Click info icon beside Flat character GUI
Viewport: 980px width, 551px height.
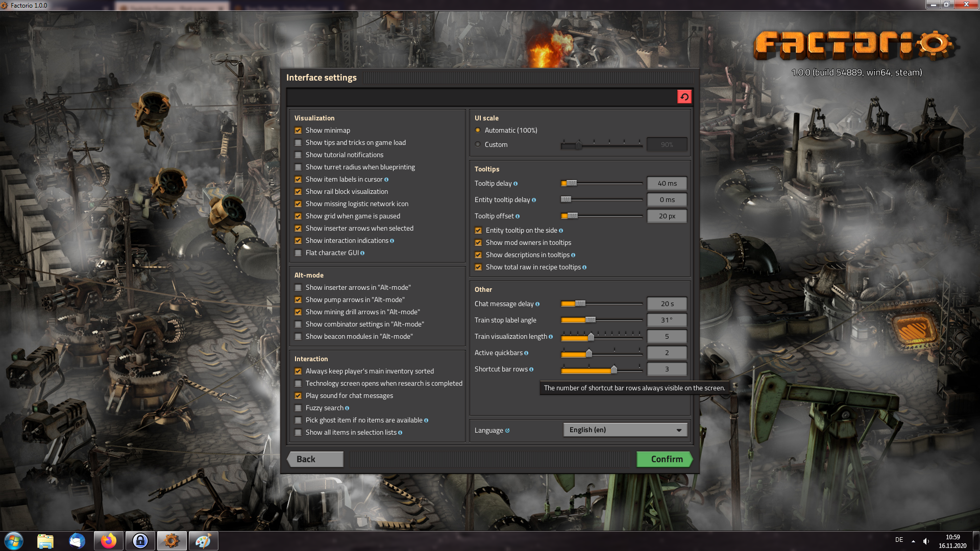(362, 253)
